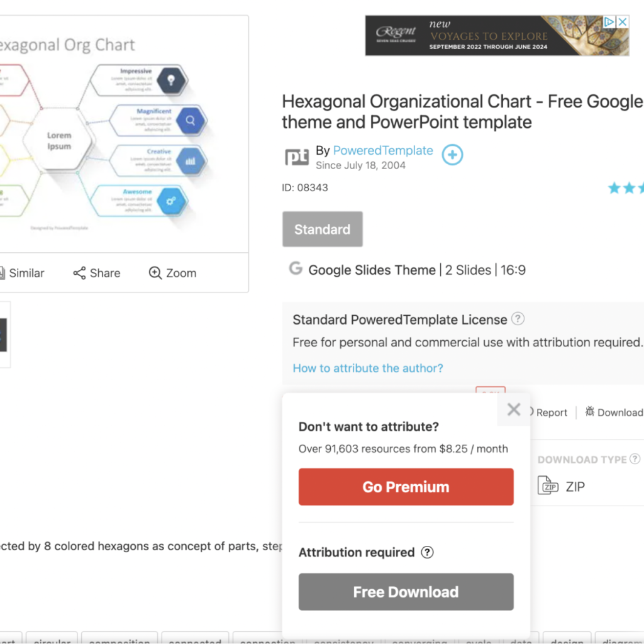The width and height of the screenshot is (644, 644).
Task: Close the attribution popup with X
Action: [x=514, y=410]
